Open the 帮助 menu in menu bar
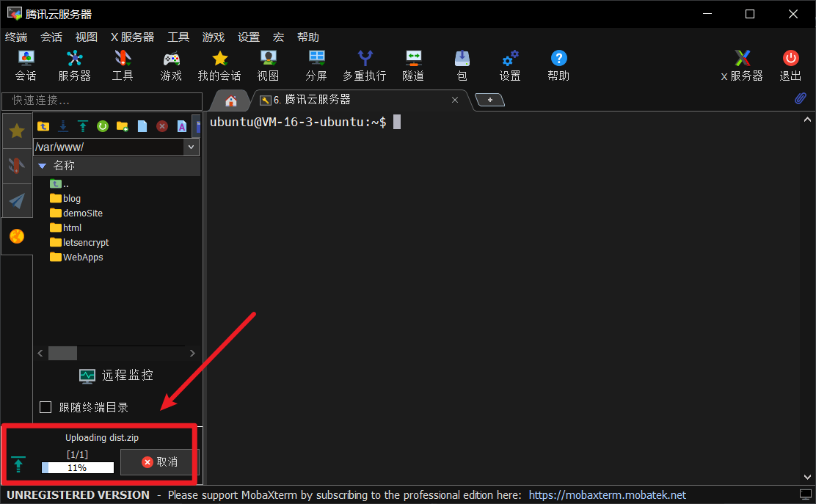 click(308, 37)
